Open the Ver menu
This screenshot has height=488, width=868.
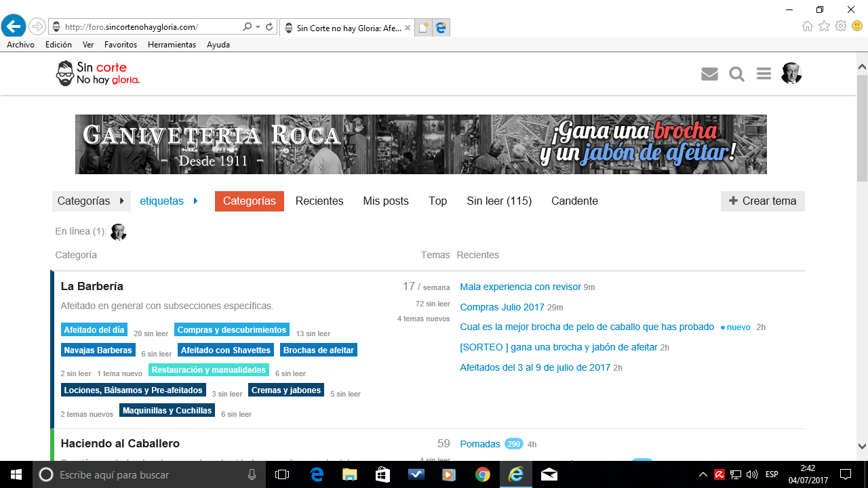pyautogui.click(x=88, y=45)
